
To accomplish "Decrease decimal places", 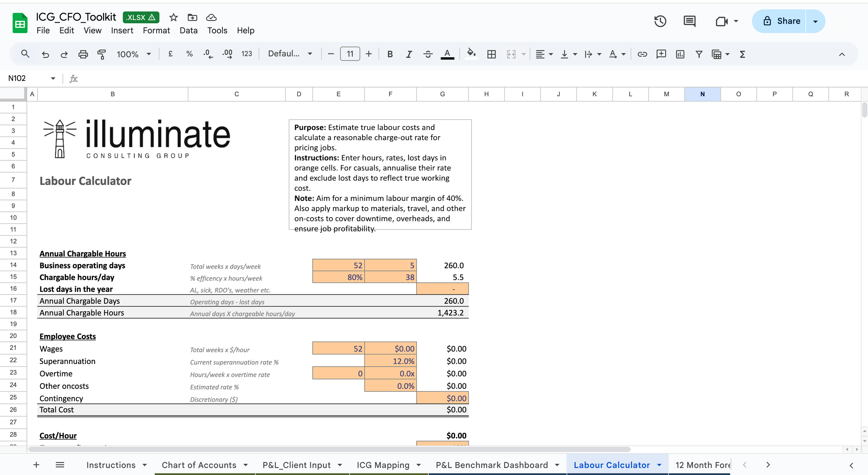I will pyautogui.click(x=208, y=54).
